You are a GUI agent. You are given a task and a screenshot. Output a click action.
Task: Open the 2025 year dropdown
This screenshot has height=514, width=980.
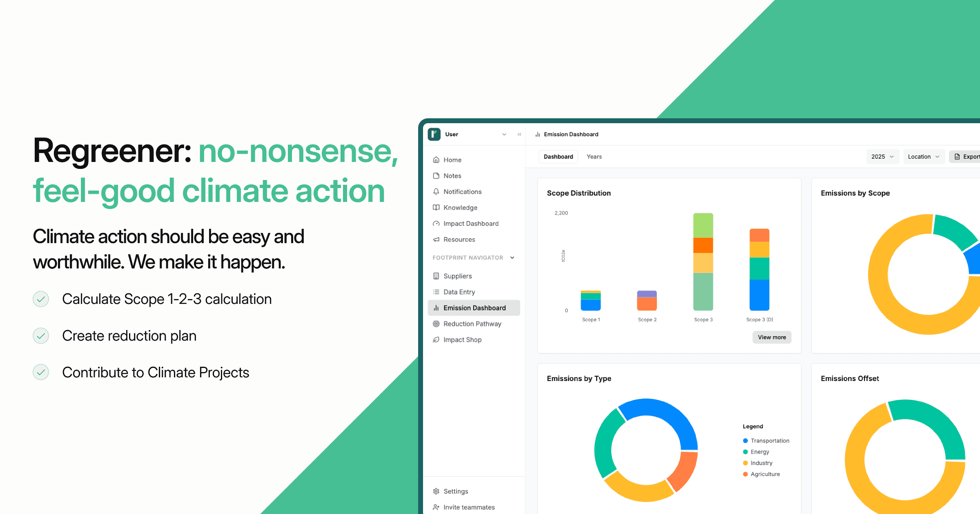click(x=882, y=157)
